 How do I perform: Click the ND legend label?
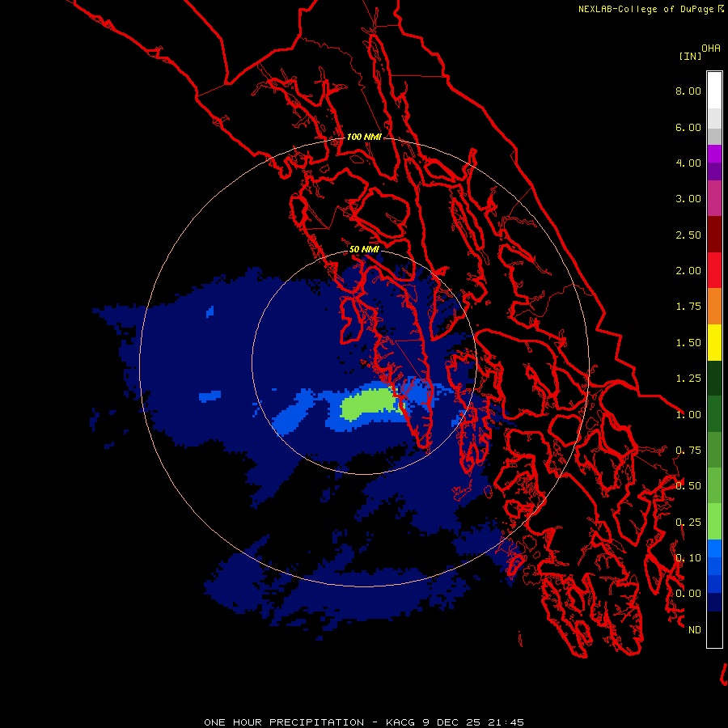[695, 630]
